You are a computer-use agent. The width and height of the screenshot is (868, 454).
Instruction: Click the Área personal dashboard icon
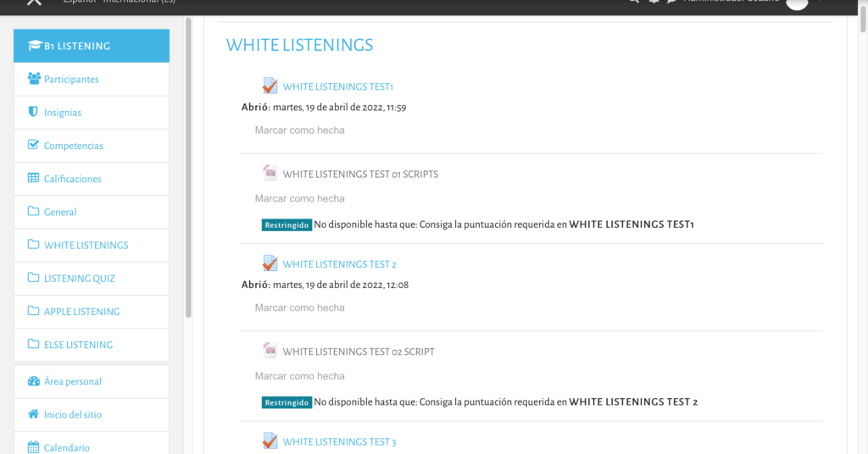(34, 381)
